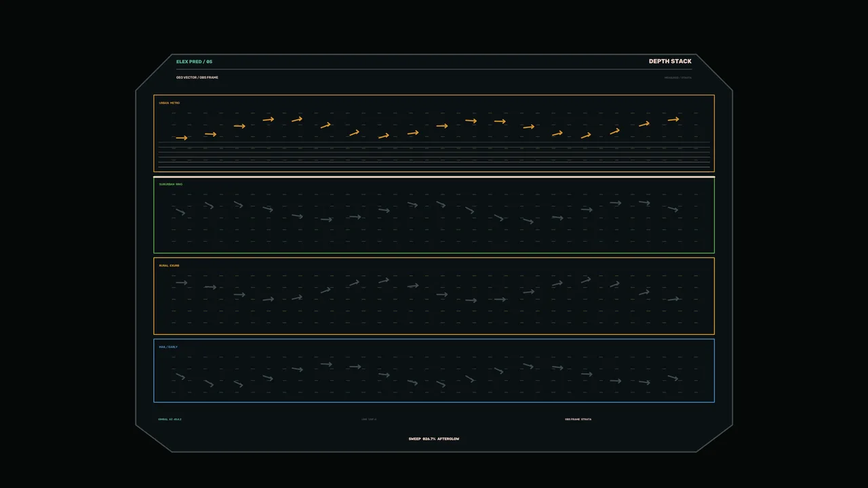Select the HAIL / EARLY strata label
Viewport: 868px width, 488px height.
coord(168,347)
